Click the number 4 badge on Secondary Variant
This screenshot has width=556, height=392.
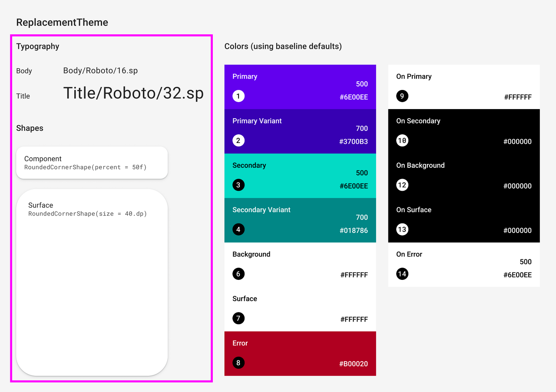coord(238,229)
